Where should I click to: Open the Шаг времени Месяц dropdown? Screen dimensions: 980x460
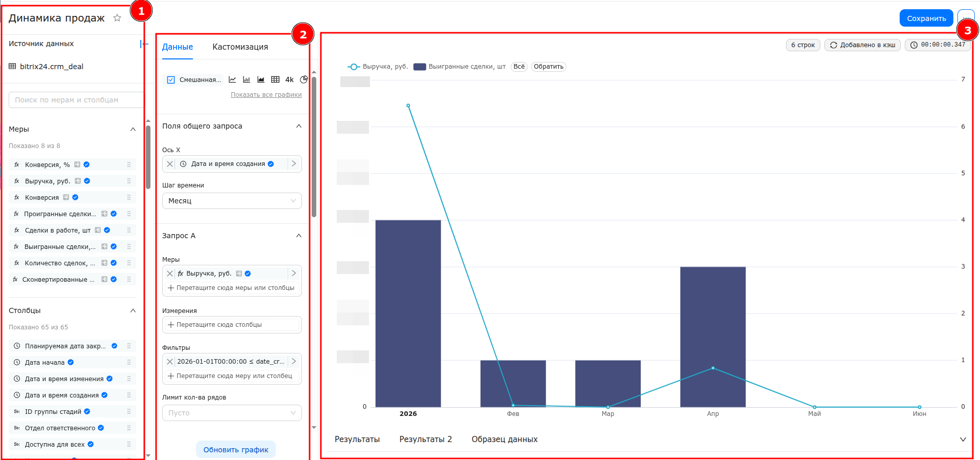(232, 201)
